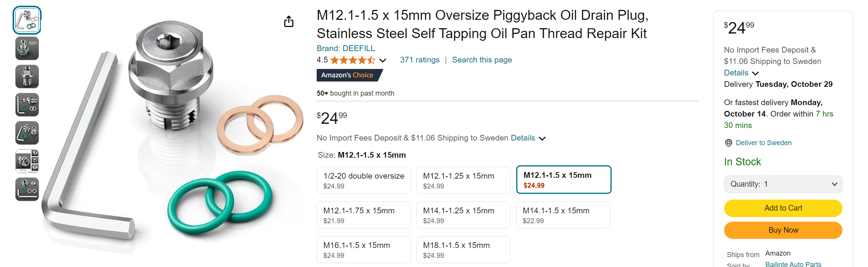
Task: Open the last thumbnail in image strip
Action: click(27, 189)
